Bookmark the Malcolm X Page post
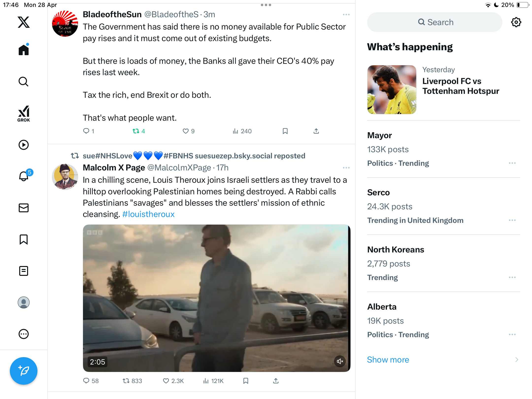The width and height of the screenshot is (532, 399). tap(246, 381)
